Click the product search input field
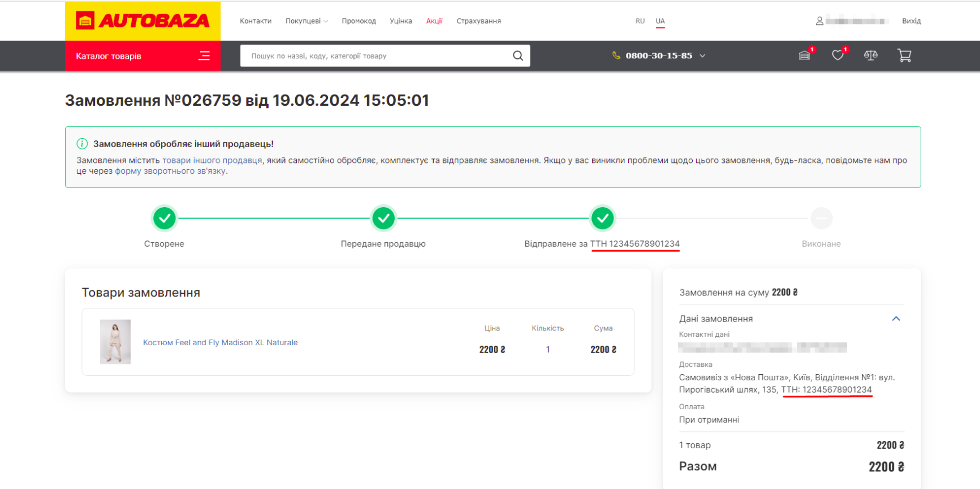The height and width of the screenshot is (489, 980). pyautogui.click(x=376, y=55)
